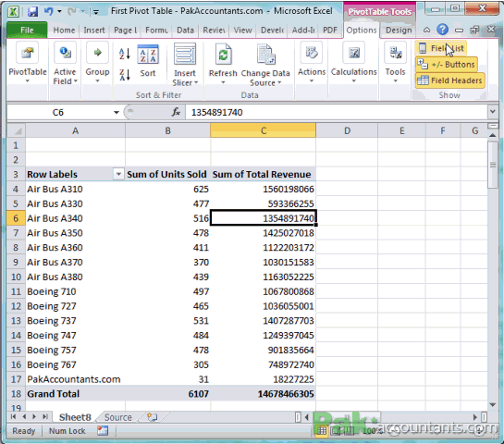Open the Row Labels filter dropdown
This screenshot has width=504, height=444.
point(118,174)
